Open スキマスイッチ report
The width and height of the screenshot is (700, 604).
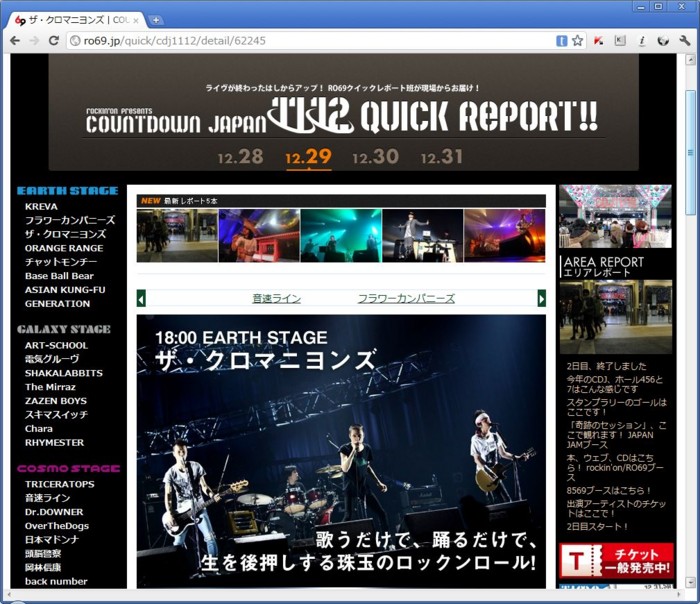pos(56,415)
